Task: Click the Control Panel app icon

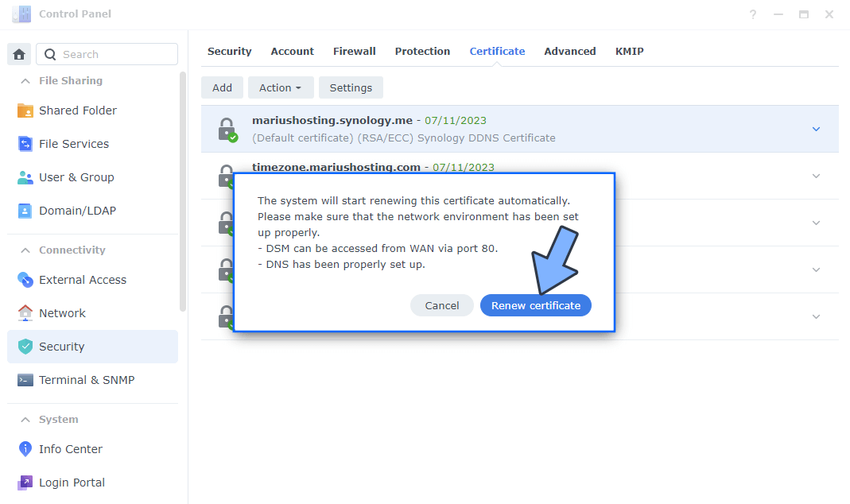Action: [21, 14]
